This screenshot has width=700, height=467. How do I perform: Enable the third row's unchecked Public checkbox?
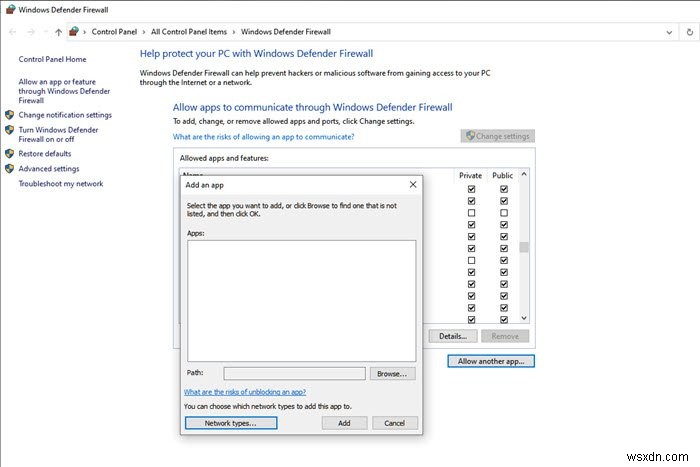504,213
